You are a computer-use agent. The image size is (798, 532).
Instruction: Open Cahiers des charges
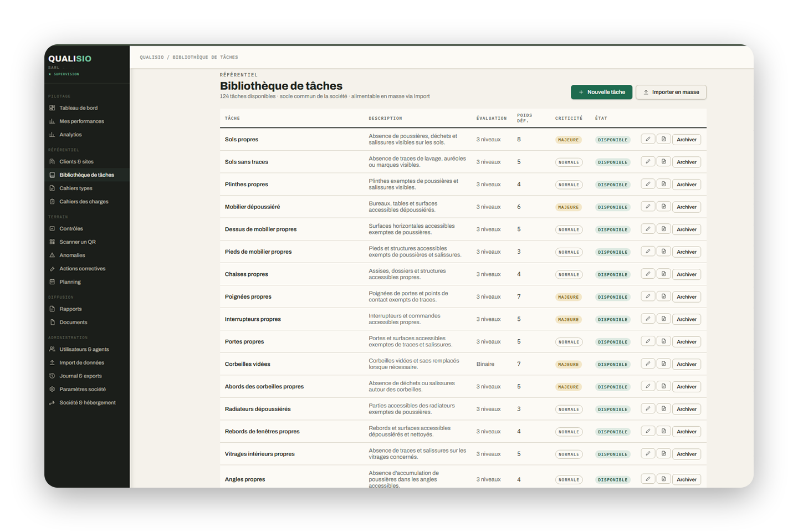tap(84, 202)
